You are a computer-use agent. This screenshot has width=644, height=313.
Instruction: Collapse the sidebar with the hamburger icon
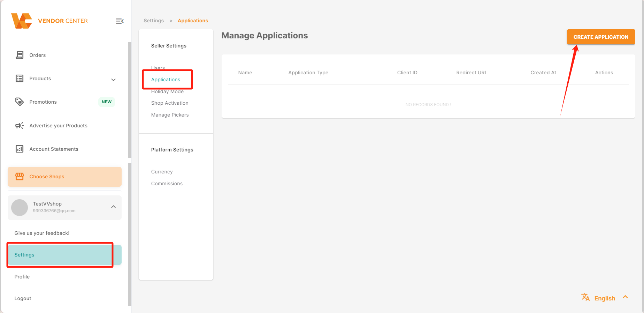(120, 21)
